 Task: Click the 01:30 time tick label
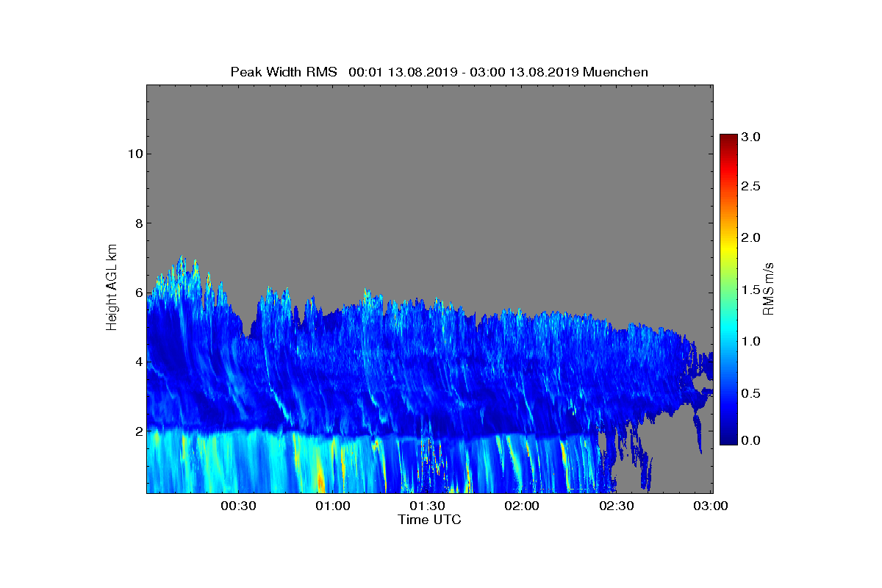pyautogui.click(x=427, y=506)
